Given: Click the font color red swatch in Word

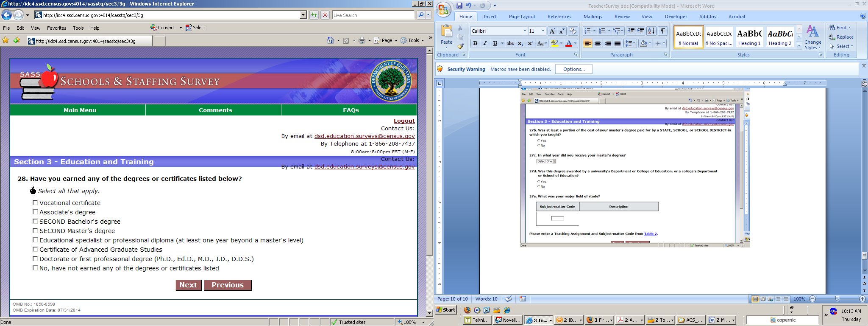Looking at the screenshot, I should click(569, 43).
